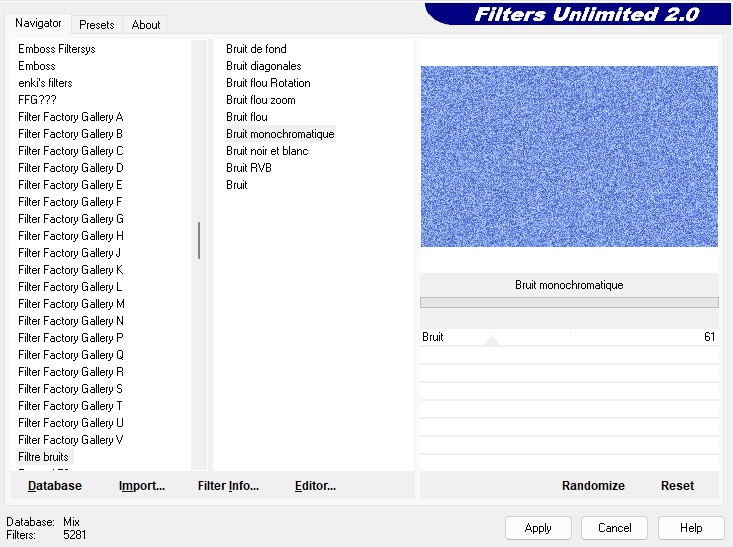733x547 pixels.
Task: Choose the Bruit noir et blanc filter
Action: 267,151
